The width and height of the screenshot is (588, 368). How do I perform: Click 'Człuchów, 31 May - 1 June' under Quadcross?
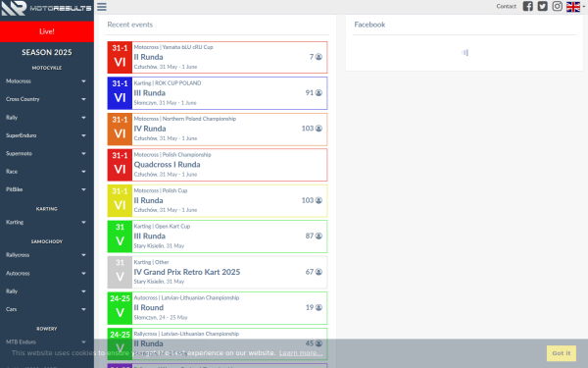coord(166,175)
